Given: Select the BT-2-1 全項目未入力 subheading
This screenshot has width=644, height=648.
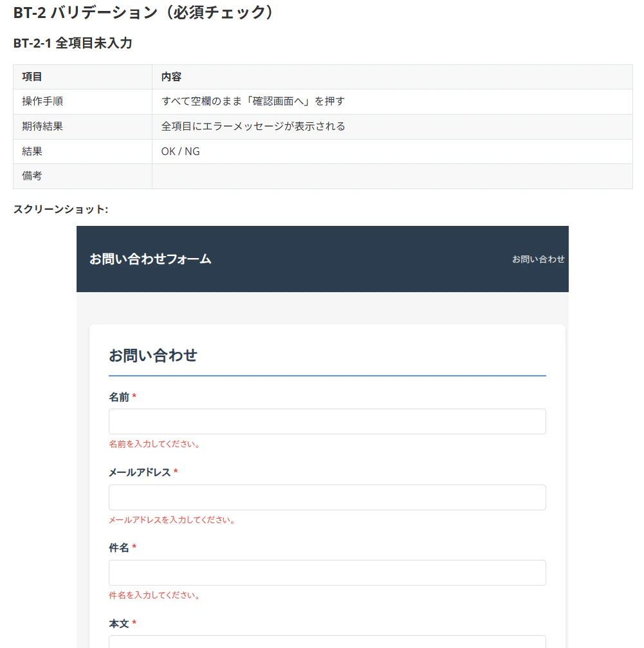Looking at the screenshot, I should pyautogui.click(x=73, y=43).
